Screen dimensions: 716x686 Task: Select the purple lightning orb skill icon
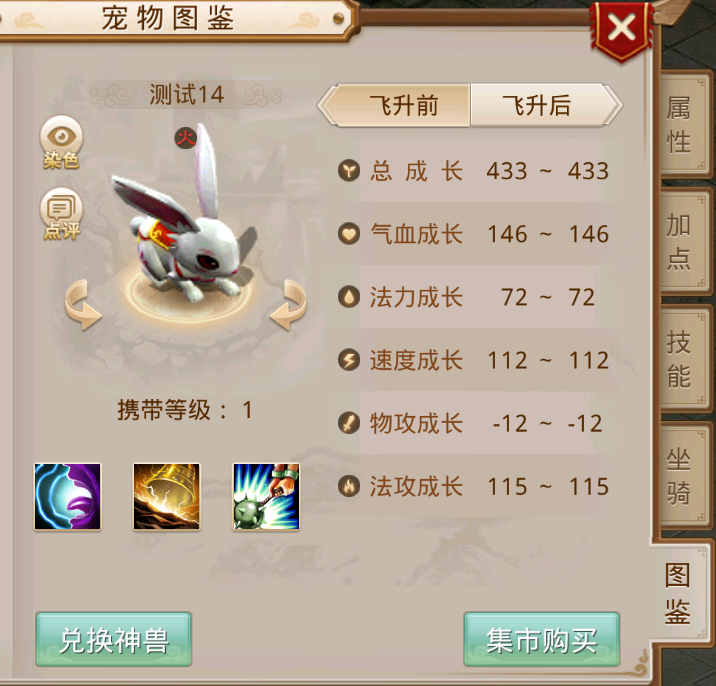coord(68,496)
